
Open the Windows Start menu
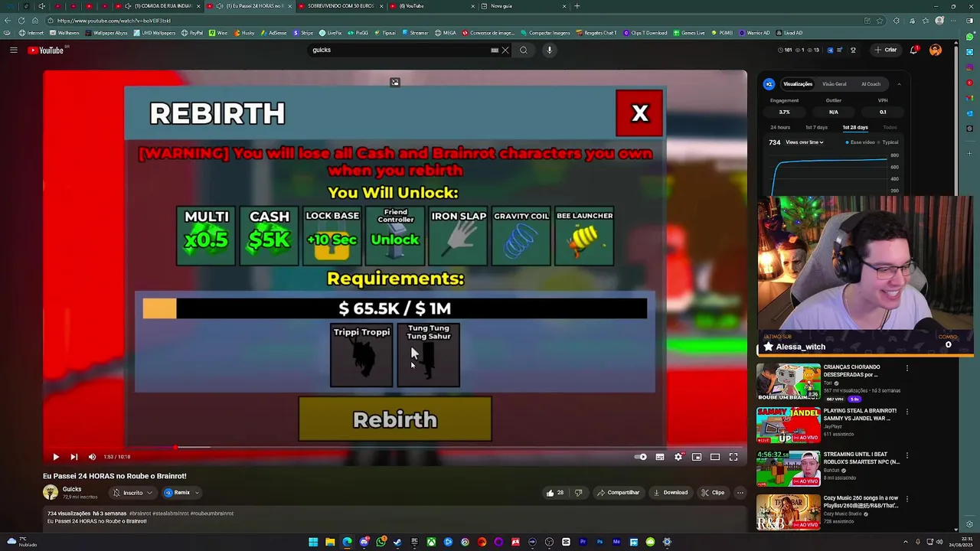[x=313, y=542]
